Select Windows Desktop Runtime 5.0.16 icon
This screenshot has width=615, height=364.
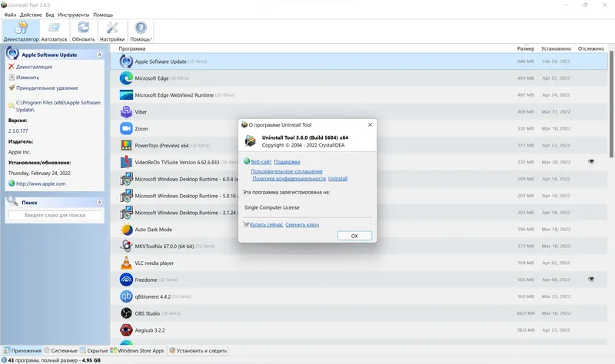point(126,196)
